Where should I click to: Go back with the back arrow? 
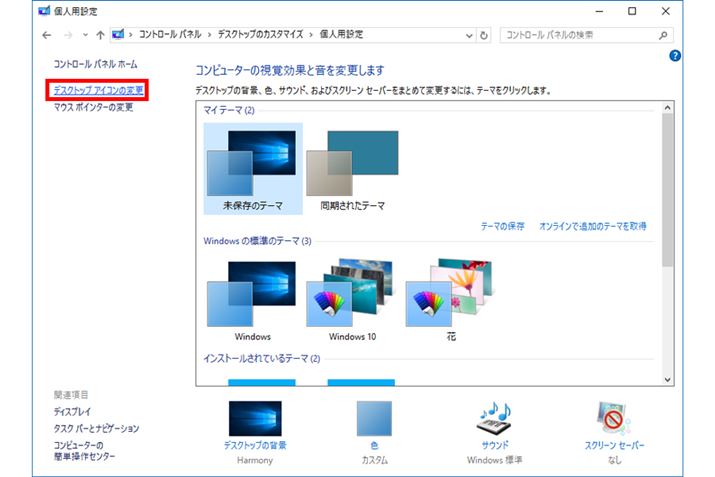47,35
